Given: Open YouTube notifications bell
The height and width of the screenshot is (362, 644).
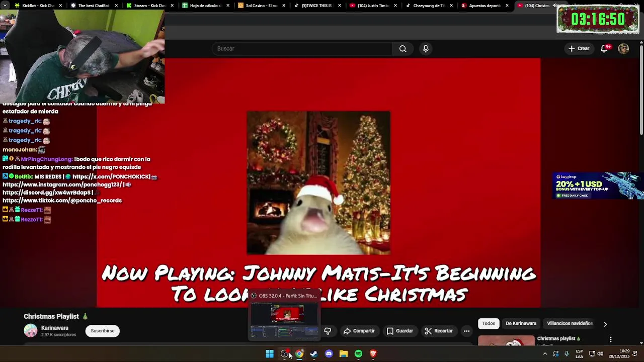Looking at the screenshot, I should [x=604, y=49].
